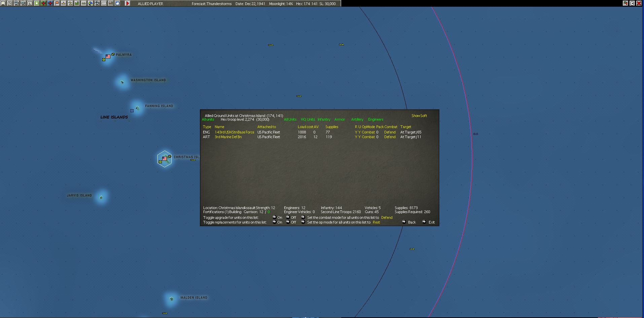Filter list by Artillery units
This screenshot has height=318, width=644.
[x=357, y=119]
